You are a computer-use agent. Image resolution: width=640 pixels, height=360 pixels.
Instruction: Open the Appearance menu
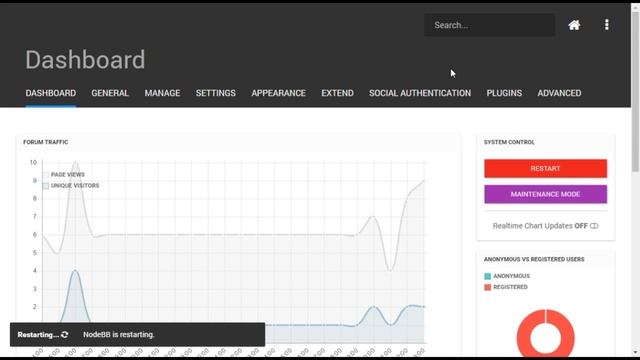pyautogui.click(x=278, y=93)
